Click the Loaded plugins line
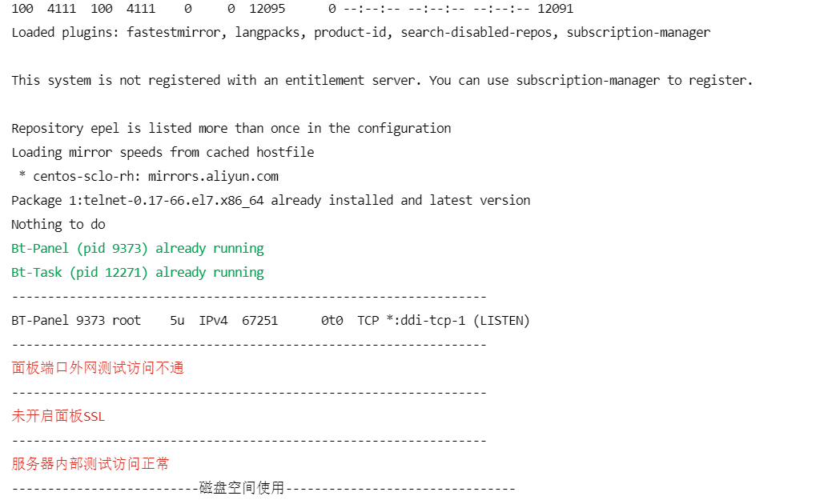The image size is (836, 504). point(361,33)
